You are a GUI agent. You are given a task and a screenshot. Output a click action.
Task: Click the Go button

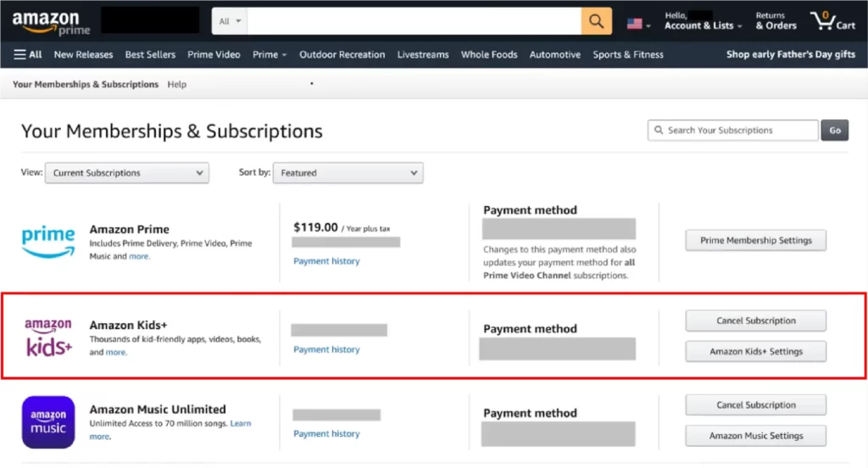(835, 131)
